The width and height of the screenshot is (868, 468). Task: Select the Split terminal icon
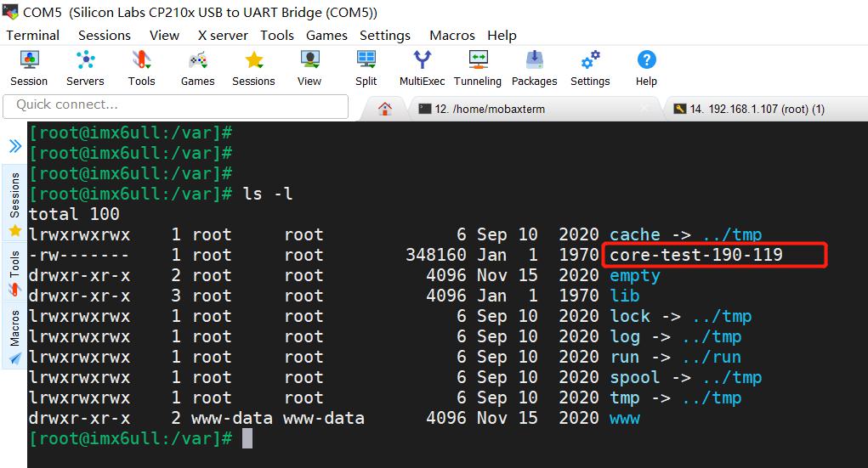[366, 69]
